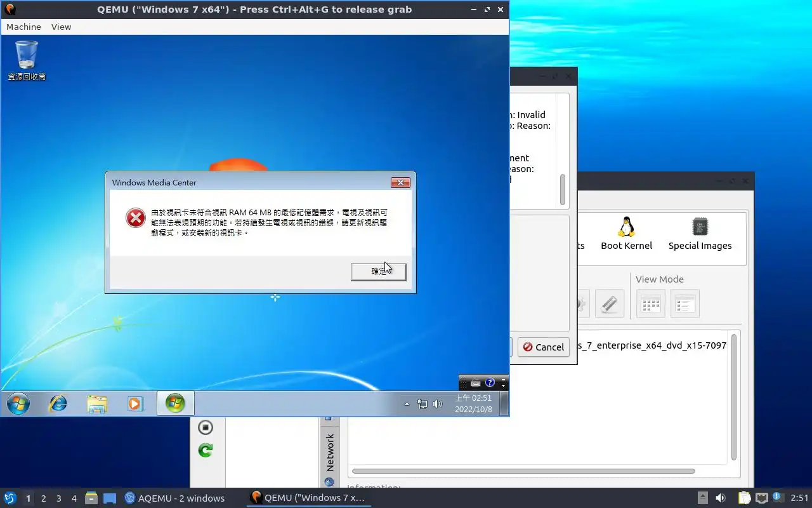
Task: Click the green reset arrow icon in AQEMU
Action: (205, 450)
